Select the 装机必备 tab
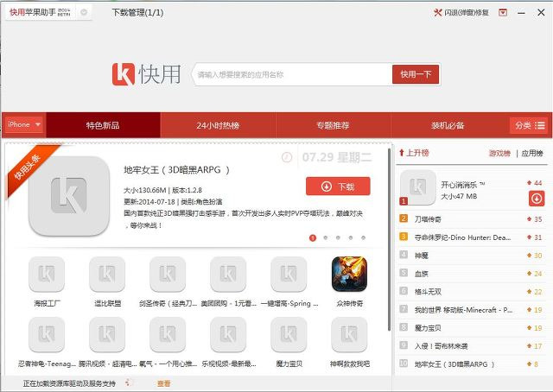Viewport: 553px width, 392px height. click(x=448, y=125)
